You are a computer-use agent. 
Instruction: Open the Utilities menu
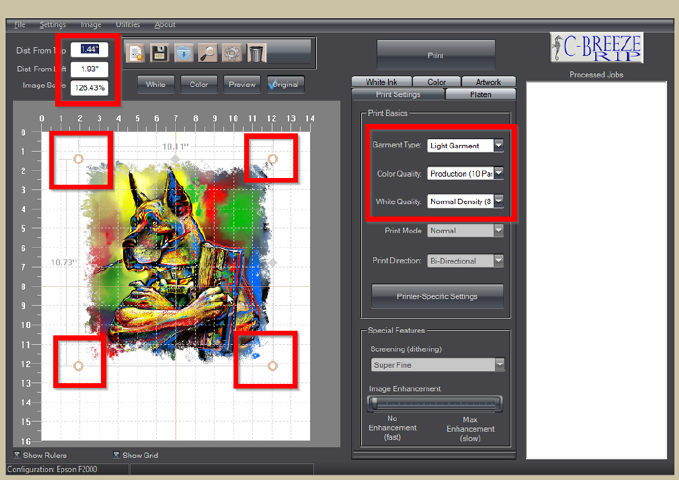[128, 25]
